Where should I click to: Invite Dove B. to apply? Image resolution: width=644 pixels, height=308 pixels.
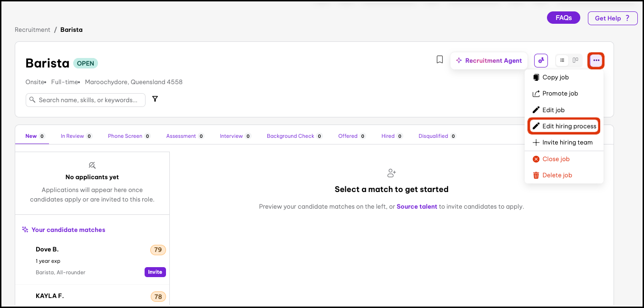point(155,272)
